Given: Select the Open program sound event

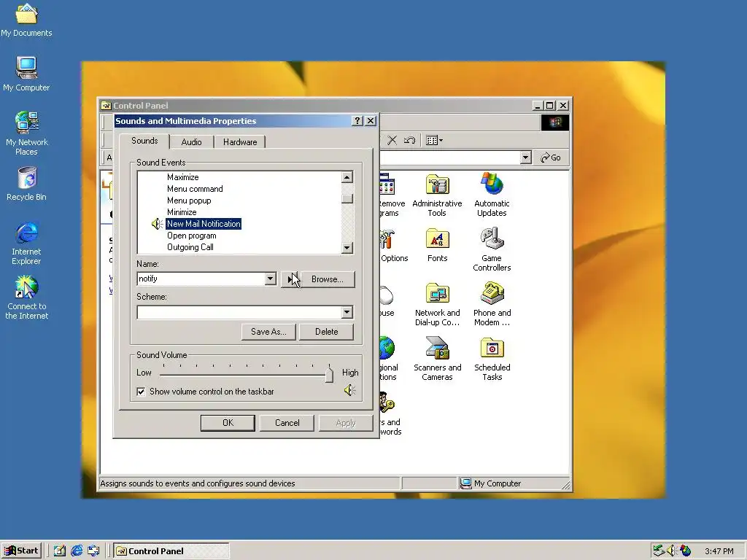Looking at the screenshot, I should pos(192,236).
